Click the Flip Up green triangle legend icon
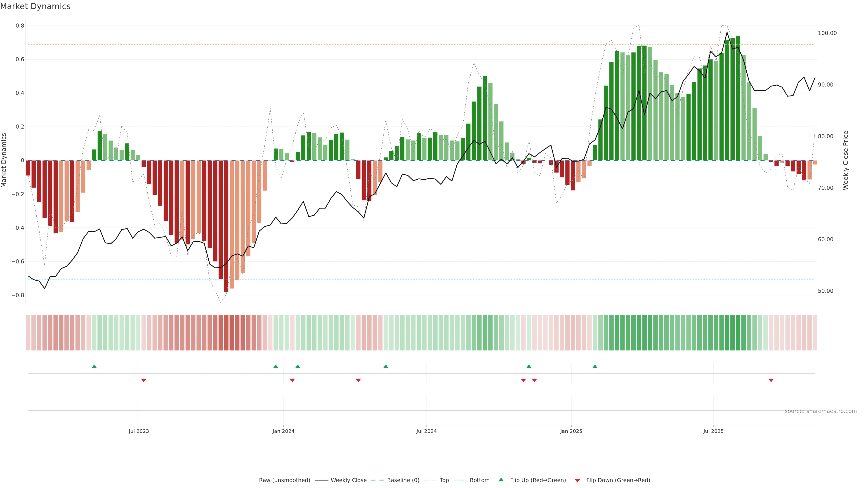The image size is (868, 488). (501, 480)
